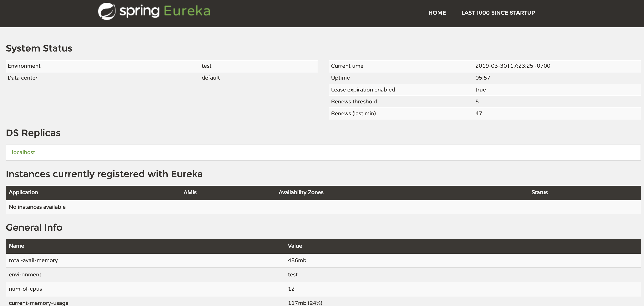Viewport: 644px width, 306px height.
Task: Click the Availability Zones column header
Action: coord(301,192)
